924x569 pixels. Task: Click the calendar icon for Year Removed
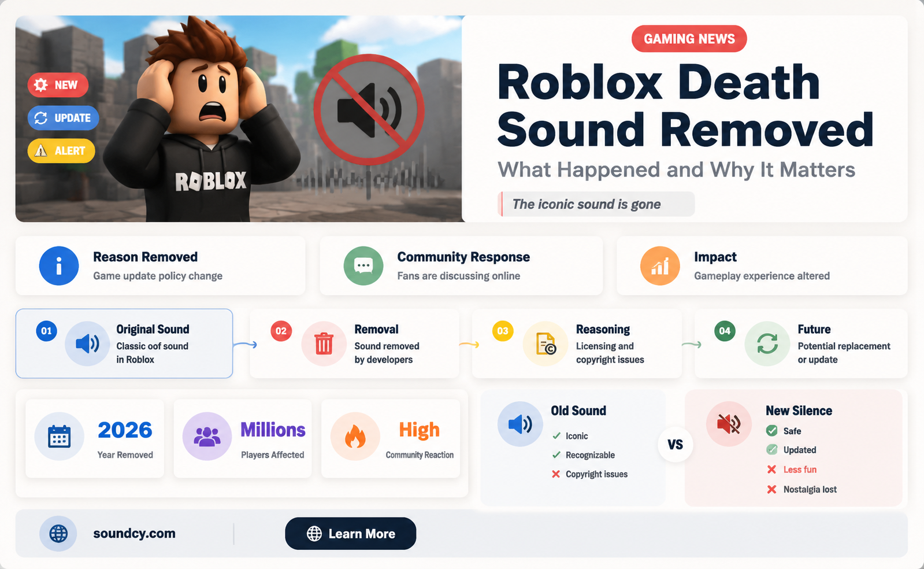click(59, 437)
